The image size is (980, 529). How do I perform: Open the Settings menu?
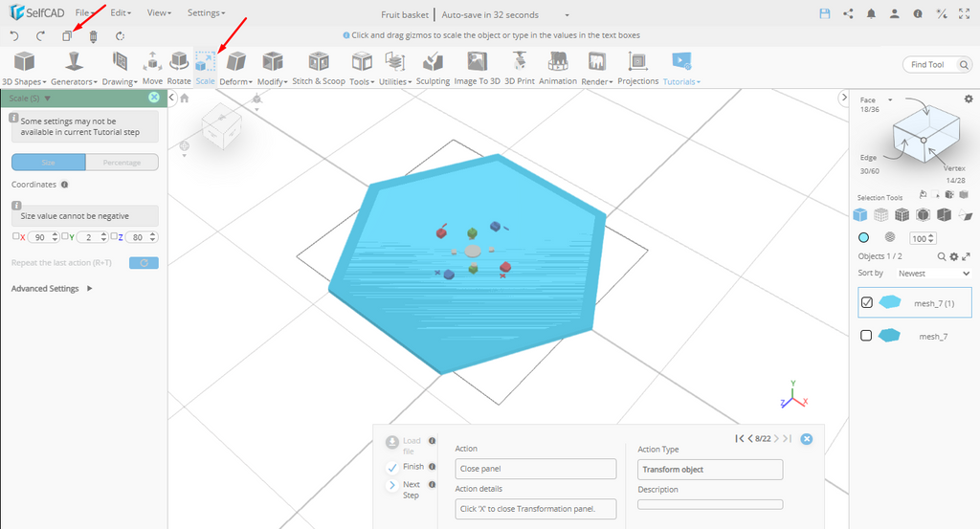click(x=206, y=13)
